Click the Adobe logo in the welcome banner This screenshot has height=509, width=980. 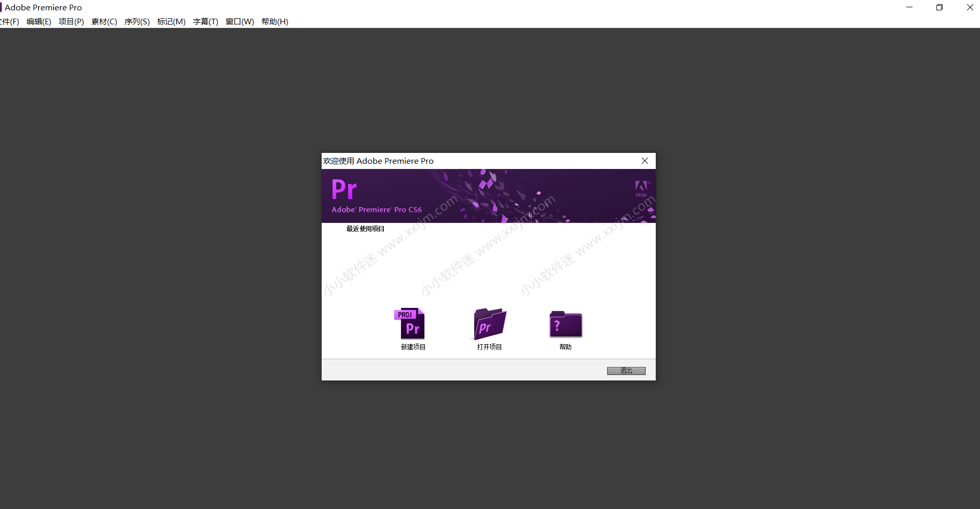(x=642, y=189)
